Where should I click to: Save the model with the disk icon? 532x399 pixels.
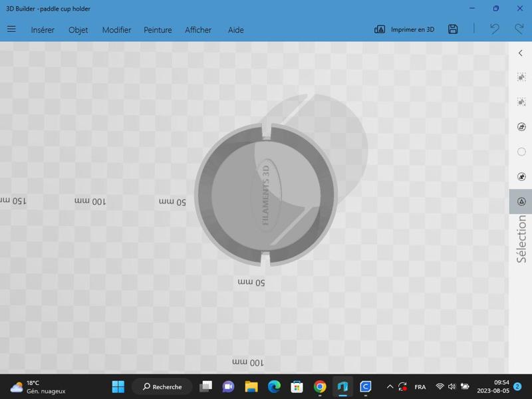coord(453,29)
